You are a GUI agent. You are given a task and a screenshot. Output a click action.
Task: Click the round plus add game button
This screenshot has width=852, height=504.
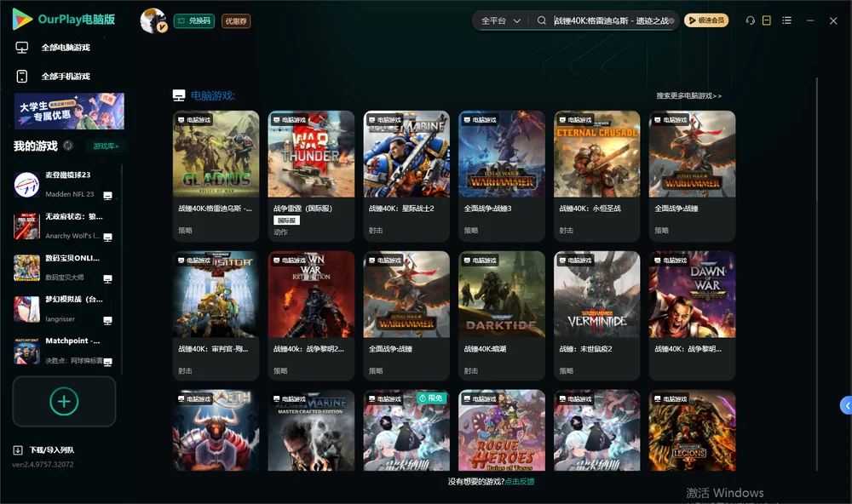[64, 402]
